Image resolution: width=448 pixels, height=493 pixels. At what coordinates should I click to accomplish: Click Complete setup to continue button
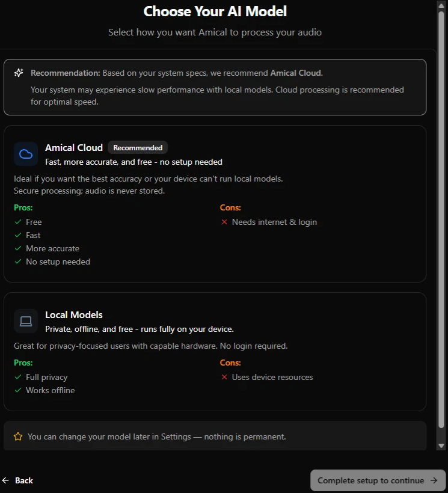point(378,480)
